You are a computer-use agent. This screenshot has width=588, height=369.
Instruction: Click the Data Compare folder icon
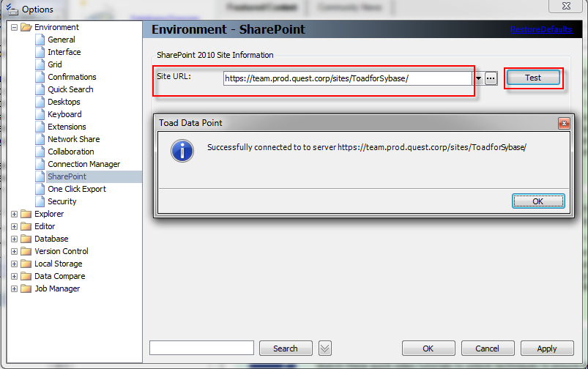click(26, 276)
